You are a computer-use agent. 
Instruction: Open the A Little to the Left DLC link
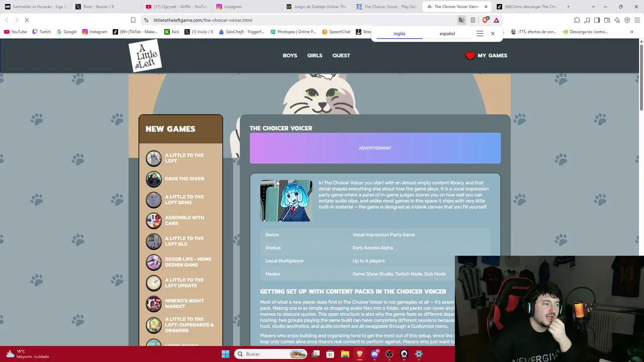point(184,241)
